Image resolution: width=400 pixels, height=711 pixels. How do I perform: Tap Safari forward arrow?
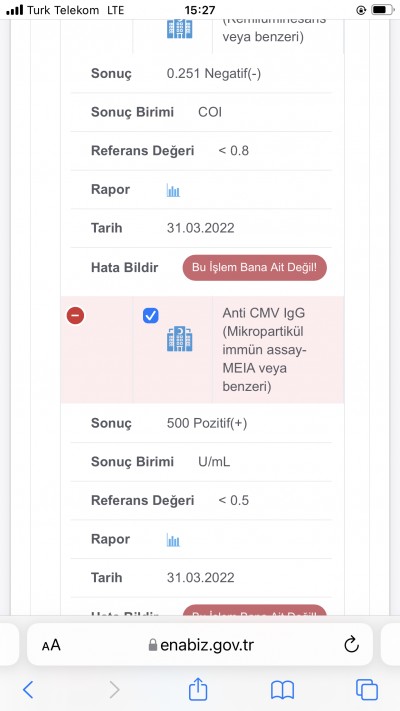pos(114,690)
